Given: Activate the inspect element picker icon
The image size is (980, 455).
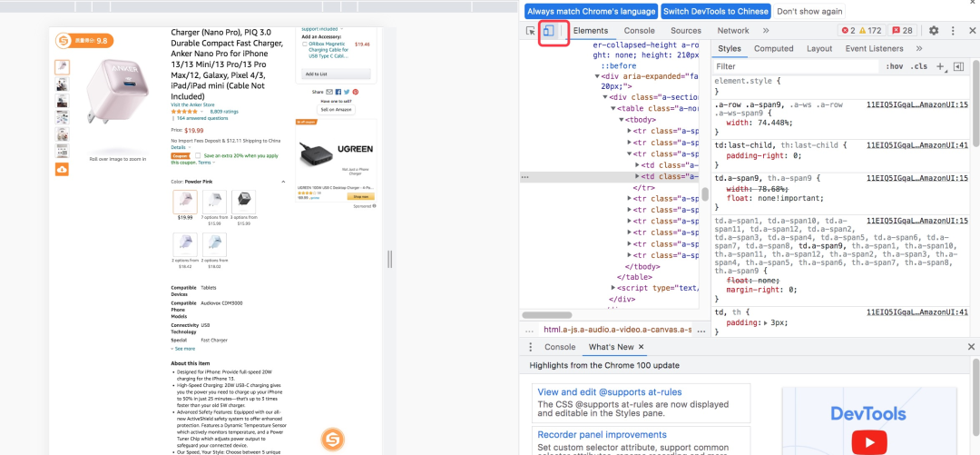Looking at the screenshot, I should coord(531,31).
